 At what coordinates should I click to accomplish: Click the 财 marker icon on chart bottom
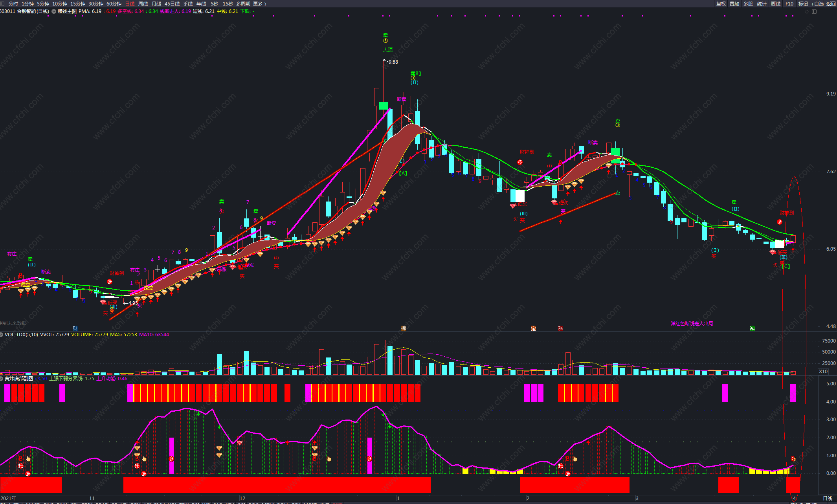pyautogui.click(x=75, y=328)
